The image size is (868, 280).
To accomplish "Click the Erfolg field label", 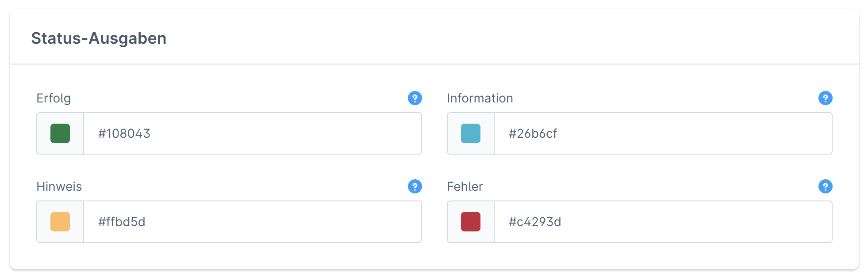I will click(54, 98).
